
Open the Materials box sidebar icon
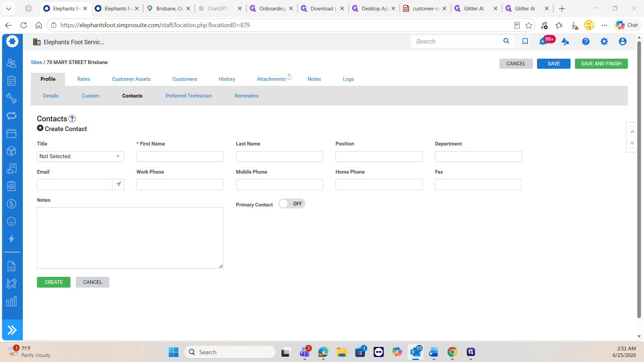(x=11, y=151)
